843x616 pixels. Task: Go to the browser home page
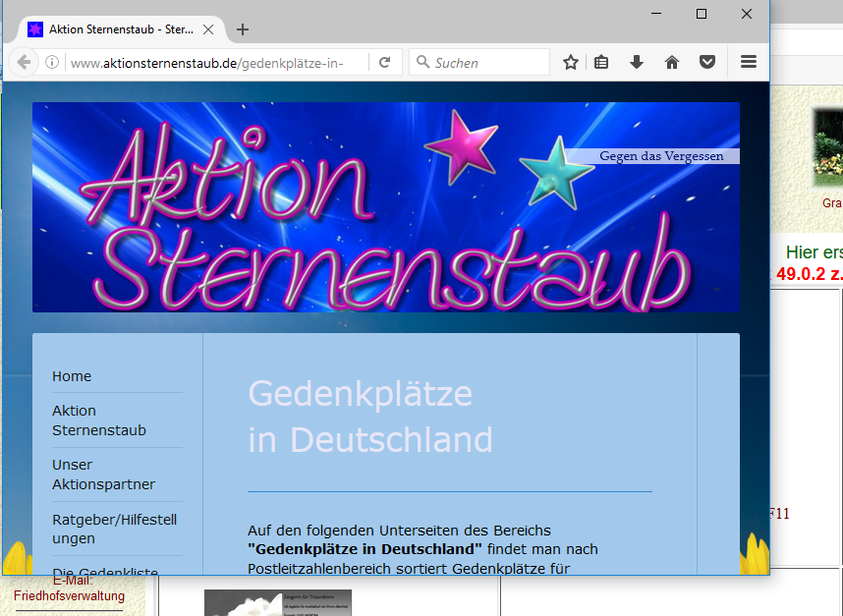coord(672,62)
